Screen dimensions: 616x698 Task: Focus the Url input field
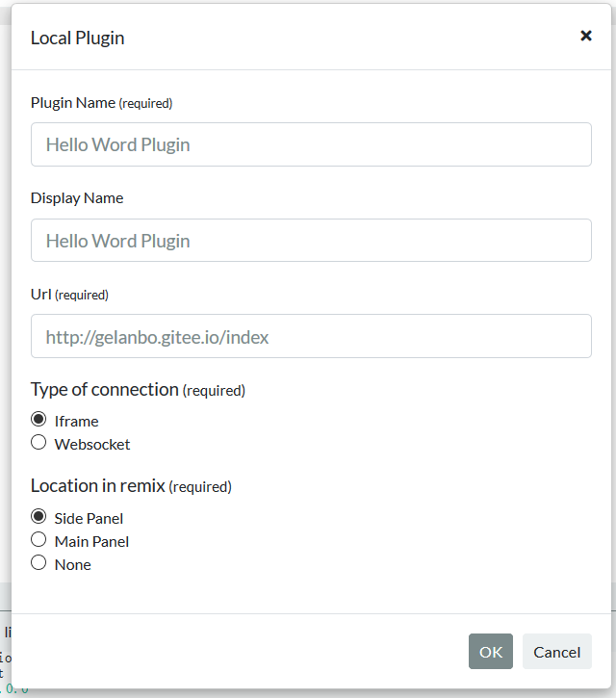(x=311, y=337)
